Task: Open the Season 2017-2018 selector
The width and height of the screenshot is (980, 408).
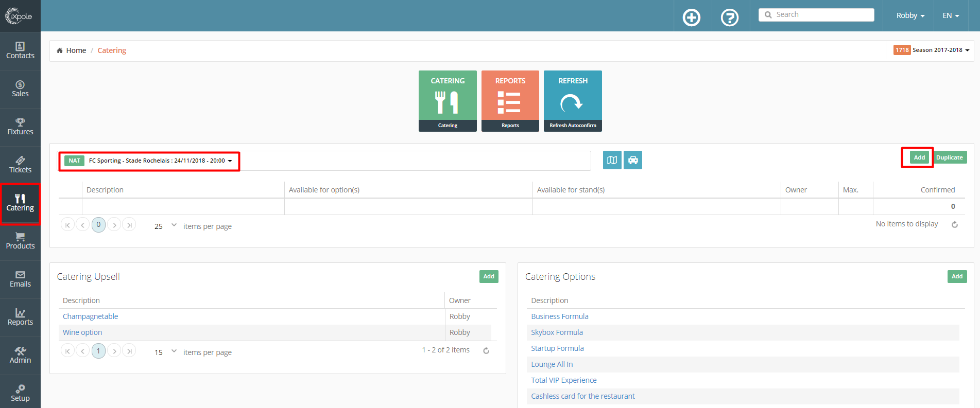Action: pyautogui.click(x=932, y=50)
